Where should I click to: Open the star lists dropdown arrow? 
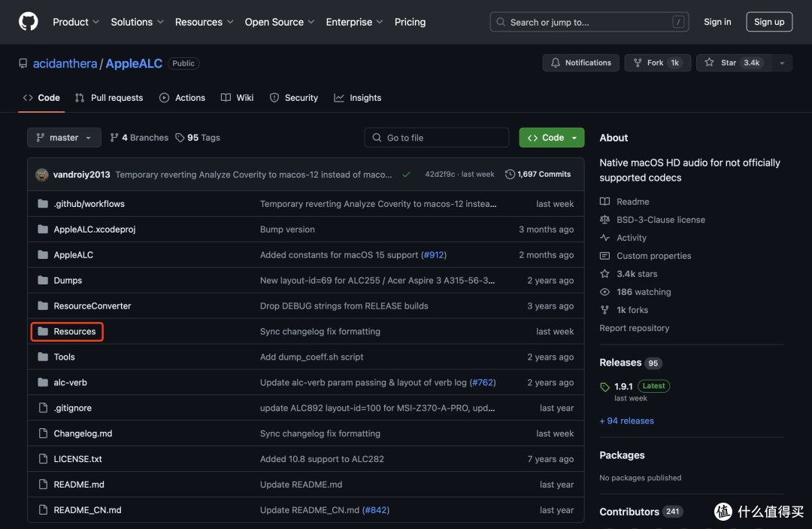pos(782,62)
